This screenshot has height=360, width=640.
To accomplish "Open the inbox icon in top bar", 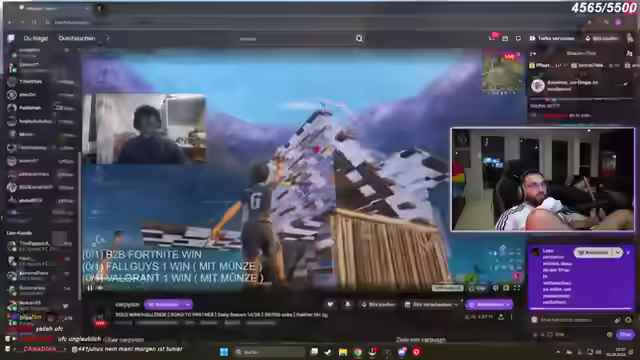I will click(x=505, y=38).
